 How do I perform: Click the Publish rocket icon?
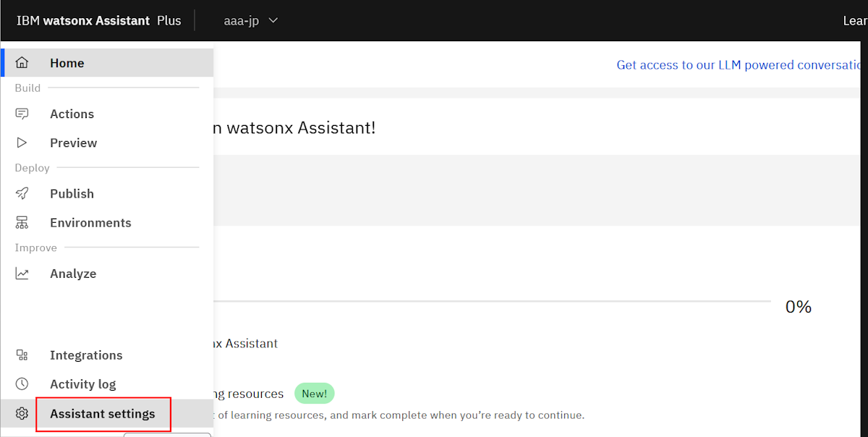pyautogui.click(x=22, y=193)
